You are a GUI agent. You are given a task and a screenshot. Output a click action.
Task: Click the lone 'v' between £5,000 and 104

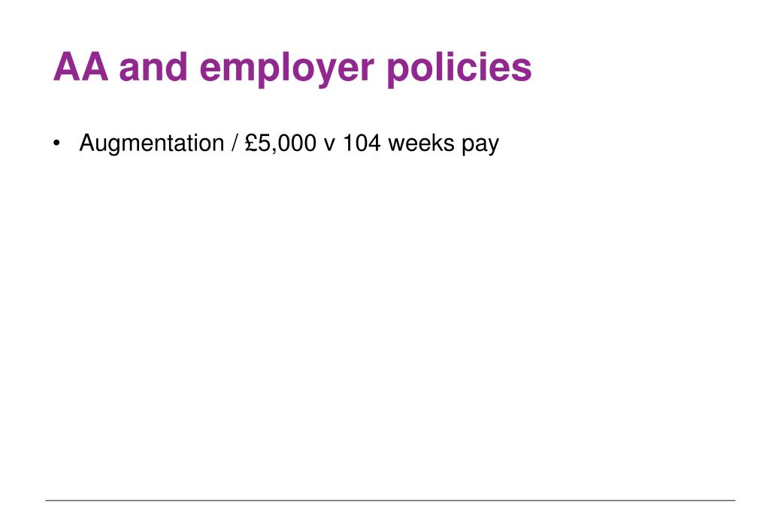point(329,145)
